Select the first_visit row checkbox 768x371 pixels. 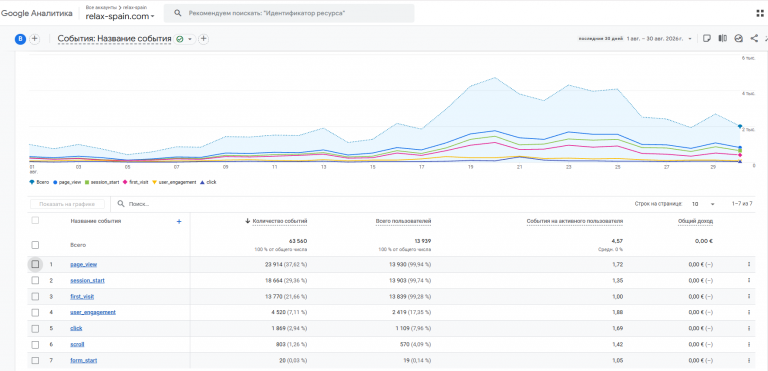click(35, 297)
